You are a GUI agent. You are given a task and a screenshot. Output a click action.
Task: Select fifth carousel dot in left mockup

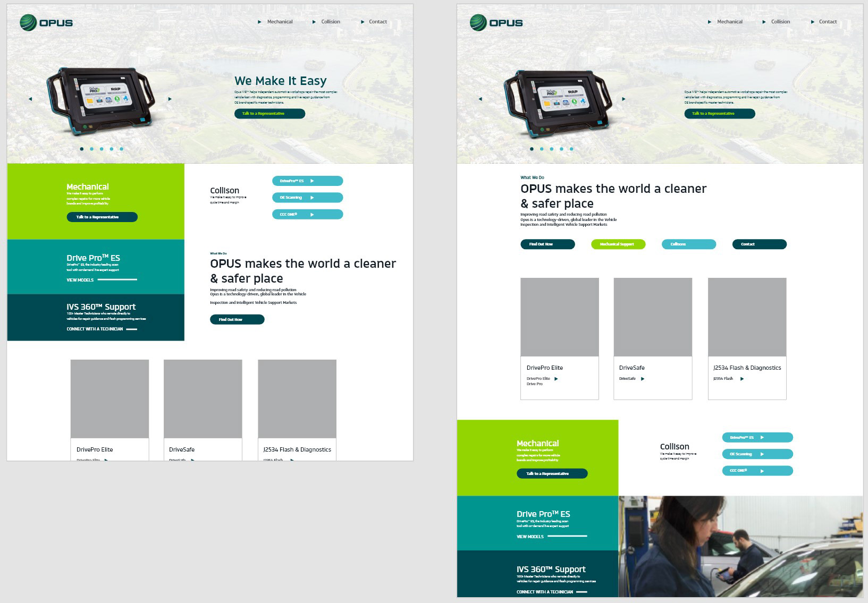point(121,149)
